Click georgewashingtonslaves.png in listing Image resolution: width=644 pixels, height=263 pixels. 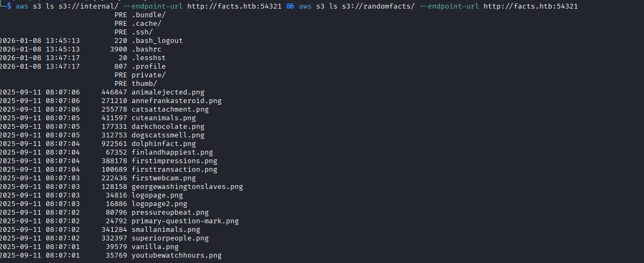pyautogui.click(x=187, y=187)
